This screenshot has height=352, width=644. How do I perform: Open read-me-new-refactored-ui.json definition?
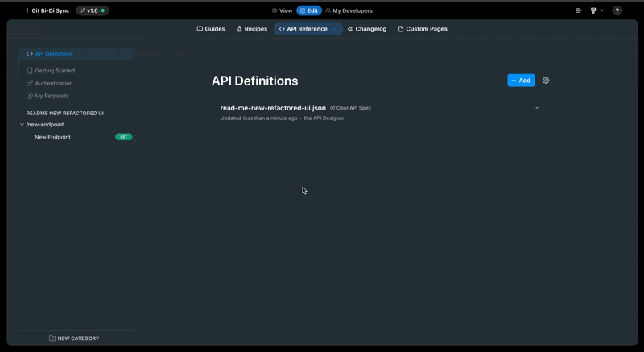[273, 108]
